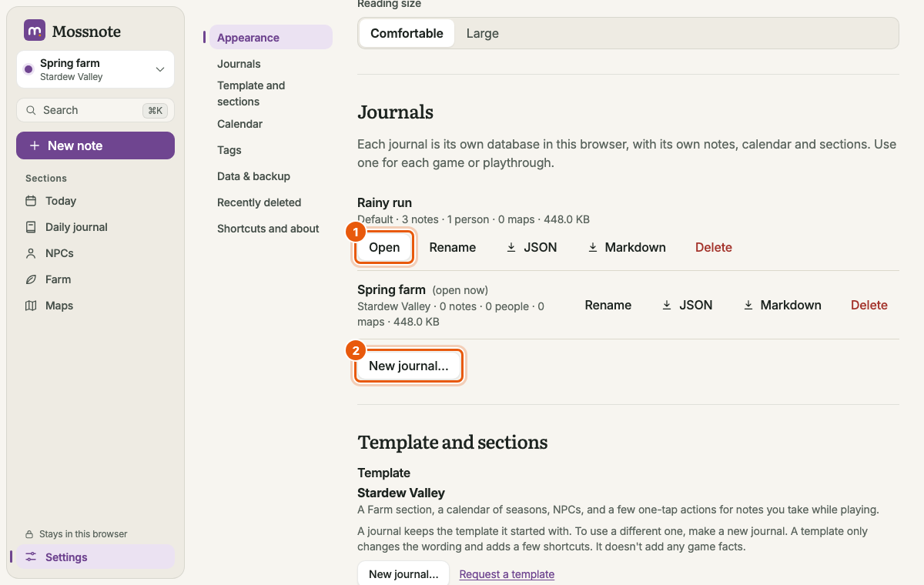Select Appearance in settings navigation
The height and width of the screenshot is (585, 924).
(270, 38)
